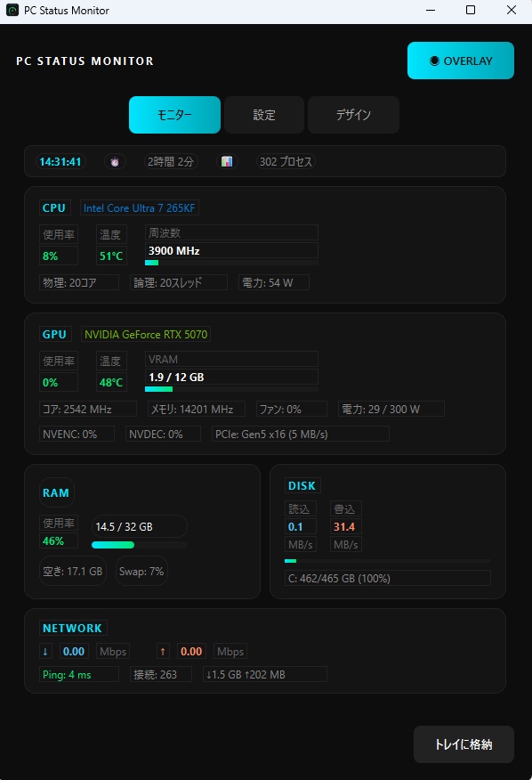Viewport: 532px width, 780px height.
Task: Click the upload arrow icon in NETWORK panel
Action: click(x=163, y=651)
